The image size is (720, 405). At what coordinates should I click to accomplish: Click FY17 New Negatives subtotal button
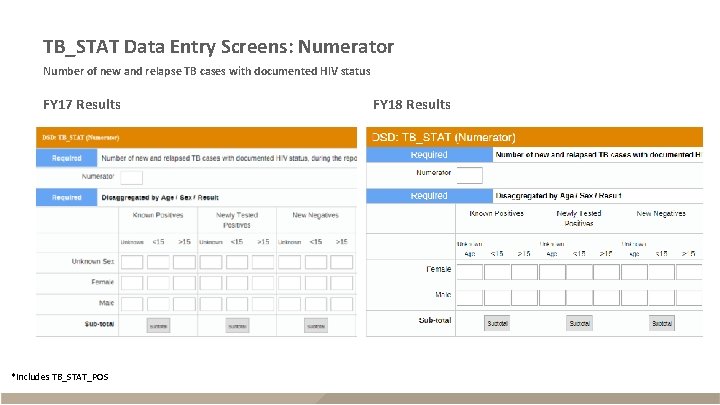(x=316, y=326)
